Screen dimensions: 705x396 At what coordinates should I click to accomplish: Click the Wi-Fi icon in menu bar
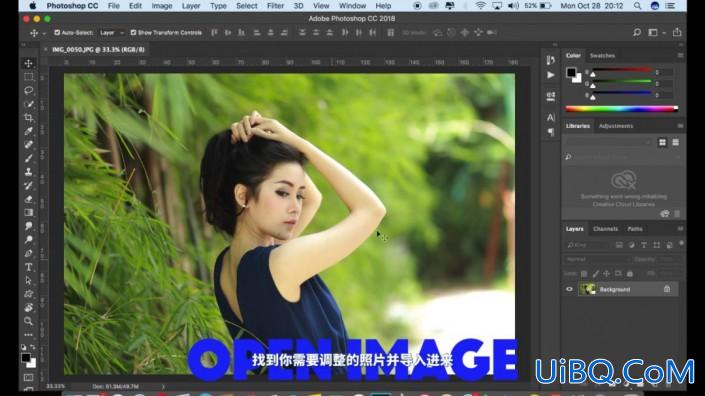pos(481,6)
